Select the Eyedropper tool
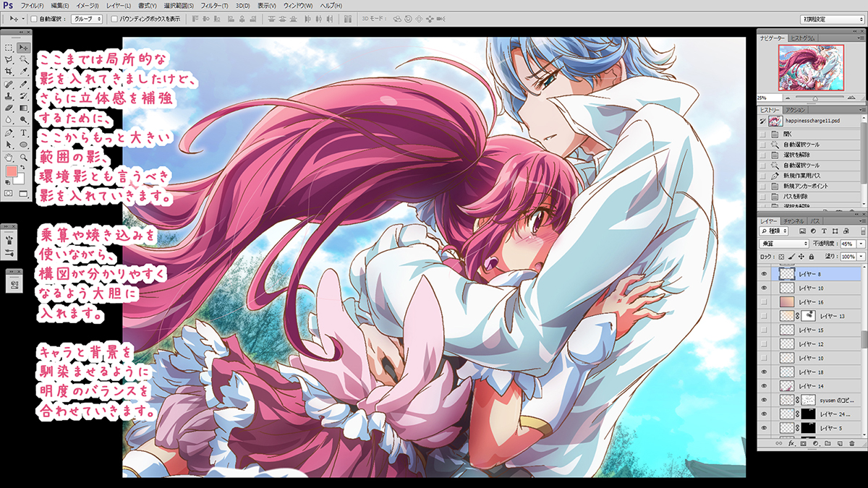The image size is (868, 488). pos(24,72)
